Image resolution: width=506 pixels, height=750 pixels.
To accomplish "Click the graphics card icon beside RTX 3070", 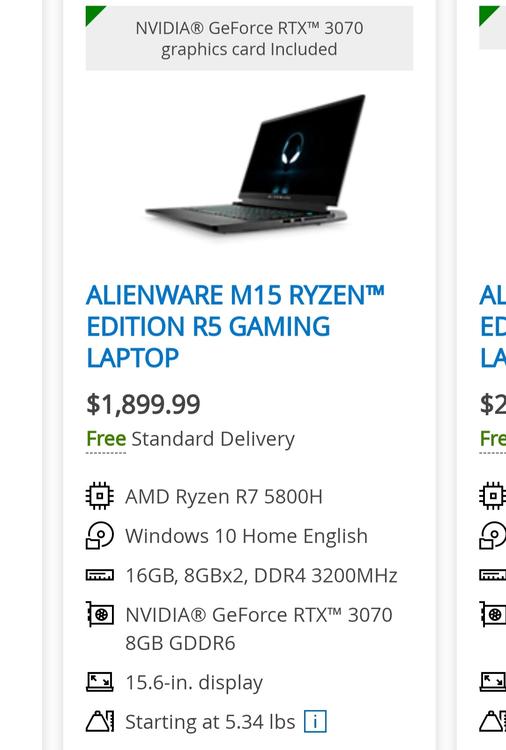I will [99, 614].
